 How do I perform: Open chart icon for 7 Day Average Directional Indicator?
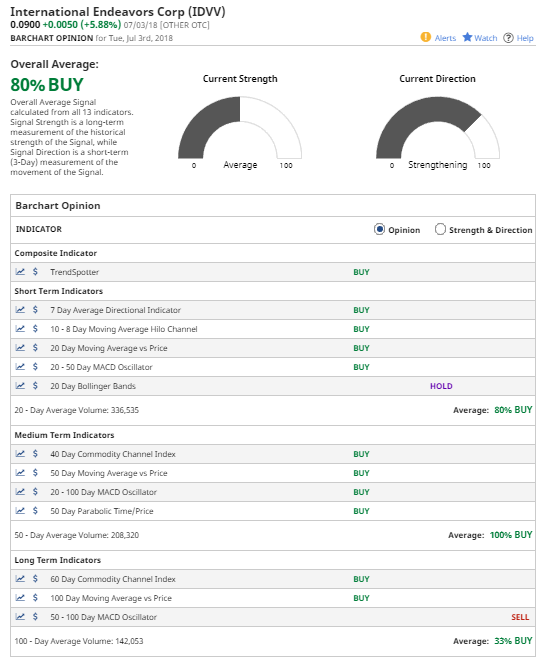pos(20,310)
